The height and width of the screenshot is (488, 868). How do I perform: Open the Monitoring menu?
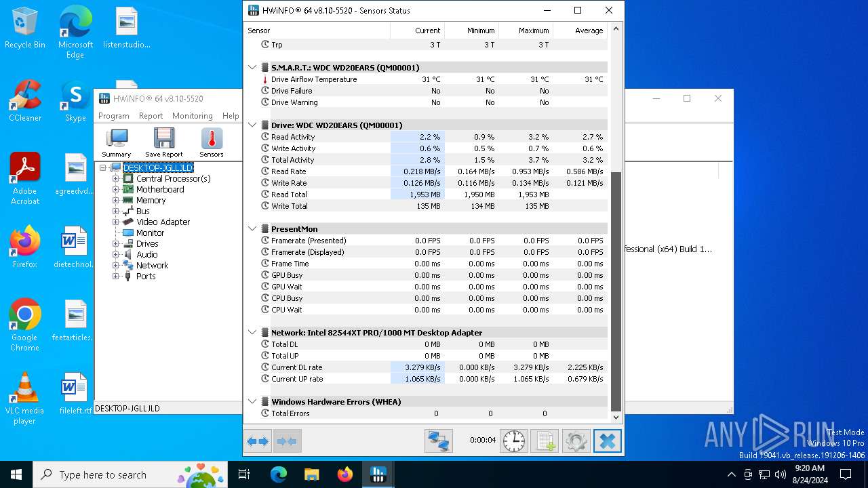tap(192, 116)
